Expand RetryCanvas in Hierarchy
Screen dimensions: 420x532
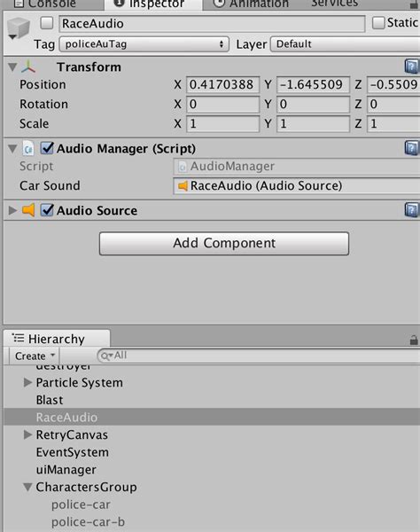click(x=27, y=434)
